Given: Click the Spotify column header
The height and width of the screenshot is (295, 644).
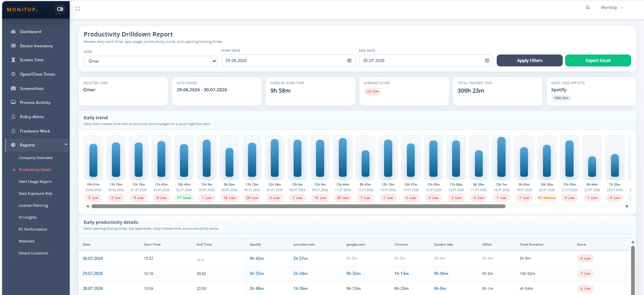Looking at the screenshot, I should [x=255, y=245].
